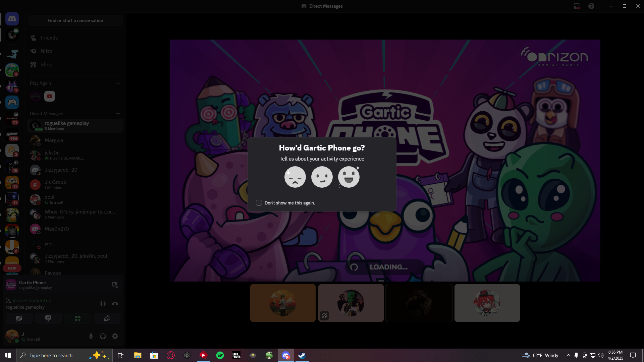Click Find or start a conversation field
The image size is (644, 362).
75,20
